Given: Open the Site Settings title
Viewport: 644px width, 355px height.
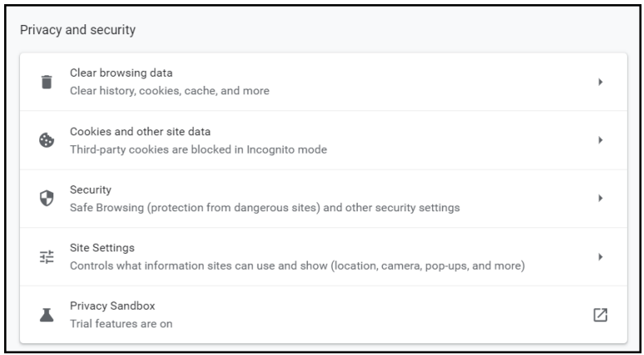Looking at the screenshot, I should click(x=103, y=248).
